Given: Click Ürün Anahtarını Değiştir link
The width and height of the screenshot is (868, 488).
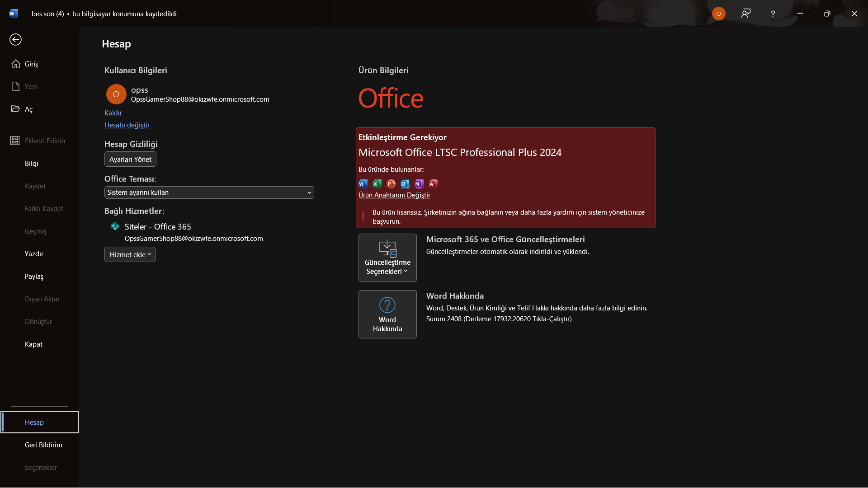Looking at the screenshot, I should tap(394, 195).
